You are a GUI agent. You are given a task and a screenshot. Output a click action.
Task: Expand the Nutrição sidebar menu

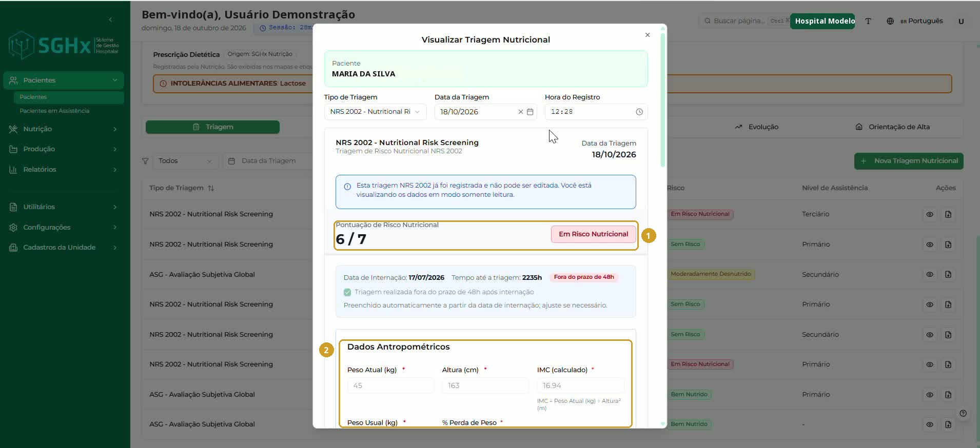click(64, 129)
